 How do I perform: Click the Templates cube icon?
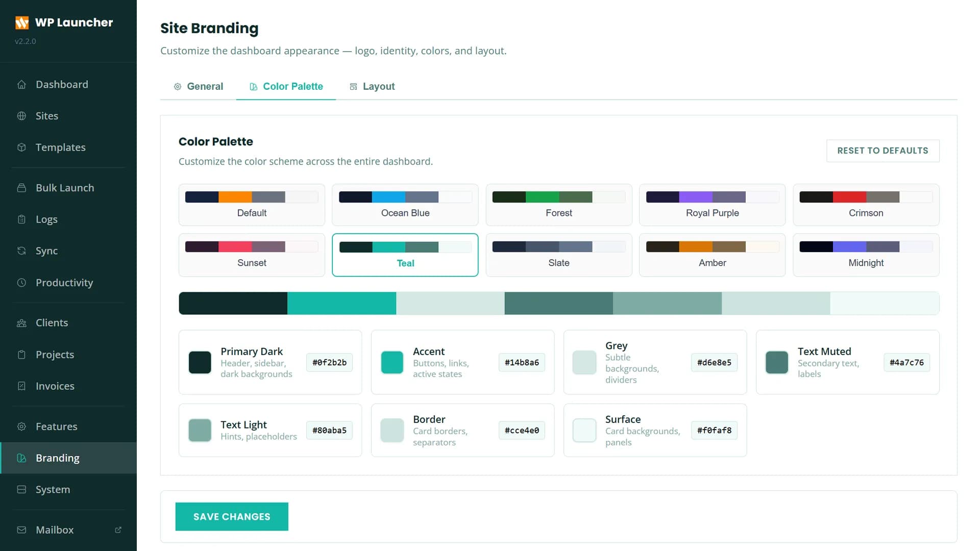pos(21,147)
